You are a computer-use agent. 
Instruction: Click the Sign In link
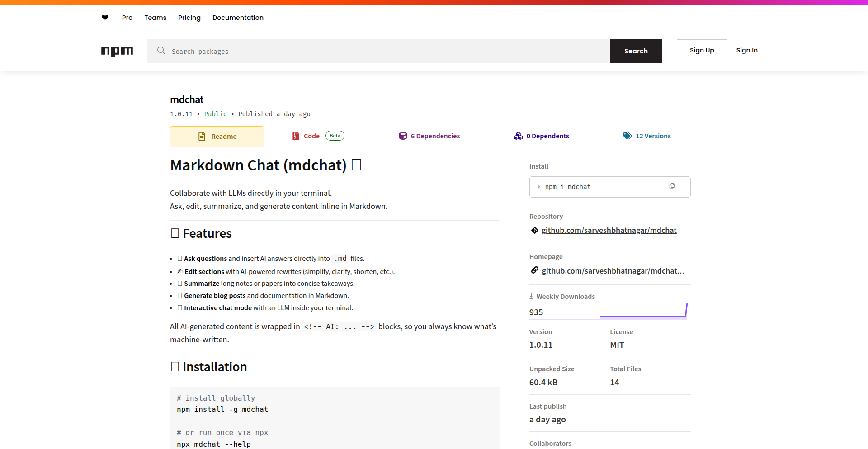pos(747,50)
